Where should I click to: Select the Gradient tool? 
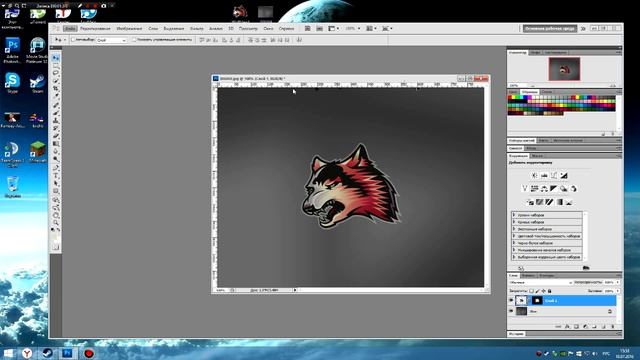(x=56, y=144)
